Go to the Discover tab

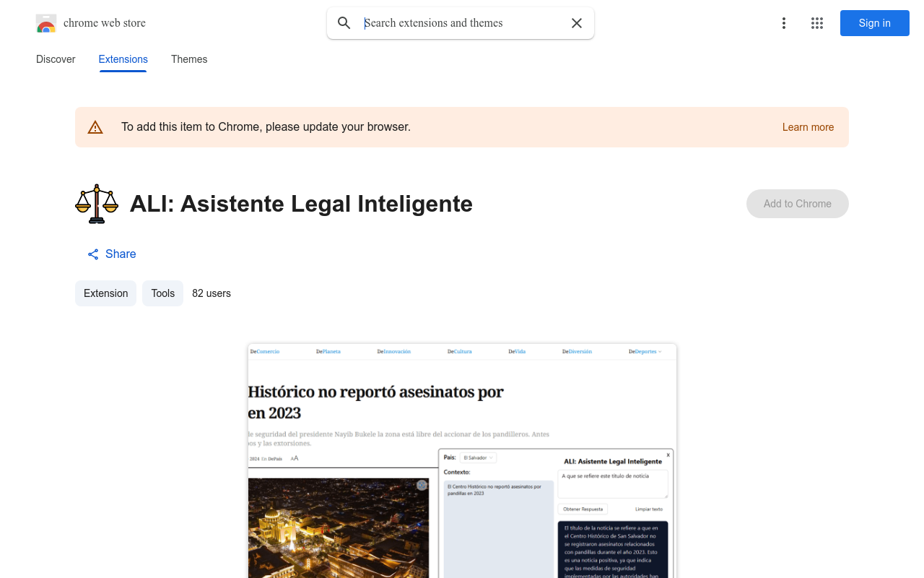56,59
